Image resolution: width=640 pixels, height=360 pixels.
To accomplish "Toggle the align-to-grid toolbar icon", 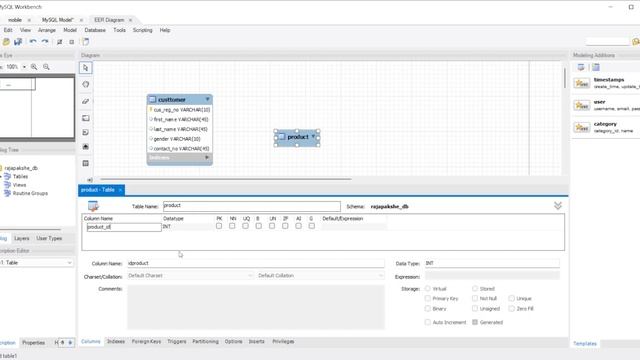I will click(72, 42).
